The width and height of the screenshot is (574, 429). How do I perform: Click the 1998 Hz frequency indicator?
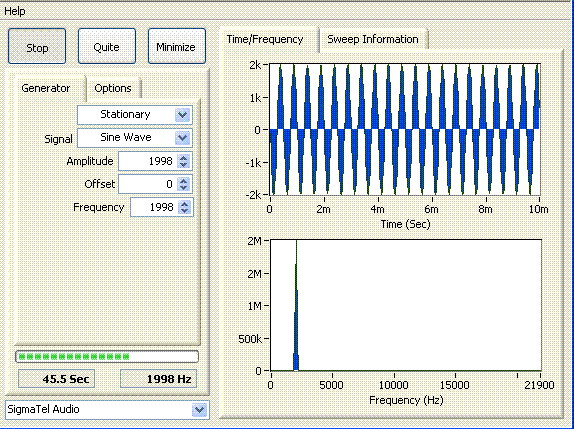(159, 379)
